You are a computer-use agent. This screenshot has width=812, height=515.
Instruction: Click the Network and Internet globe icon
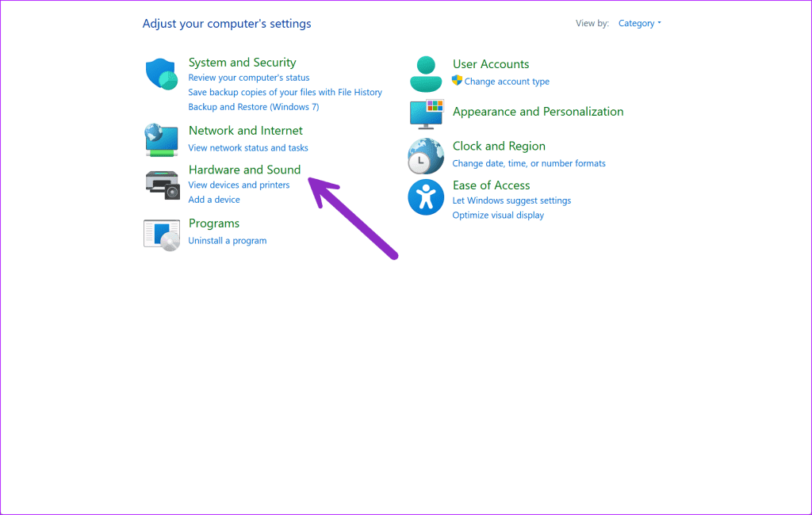pyautogui.click(x=162, y=141)
